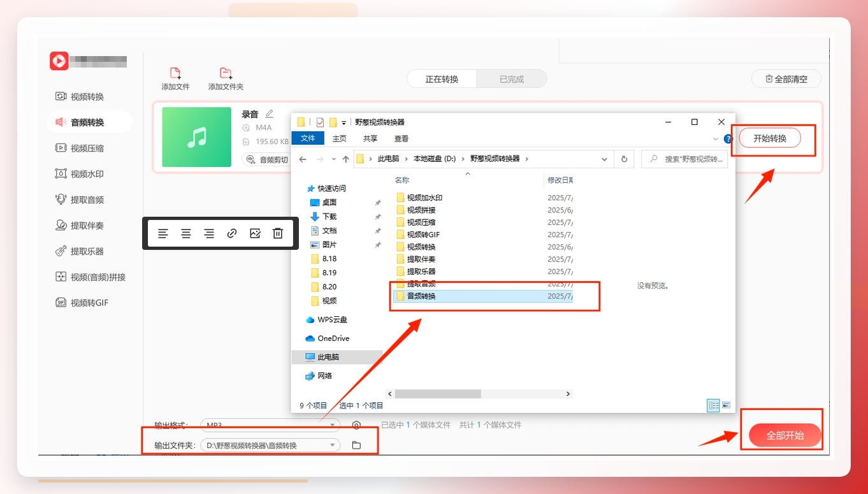Open the 主页 tab in Explorer
Image resolution: width=868 pixels, height=494 pixels.
click(x=340, y=138)
